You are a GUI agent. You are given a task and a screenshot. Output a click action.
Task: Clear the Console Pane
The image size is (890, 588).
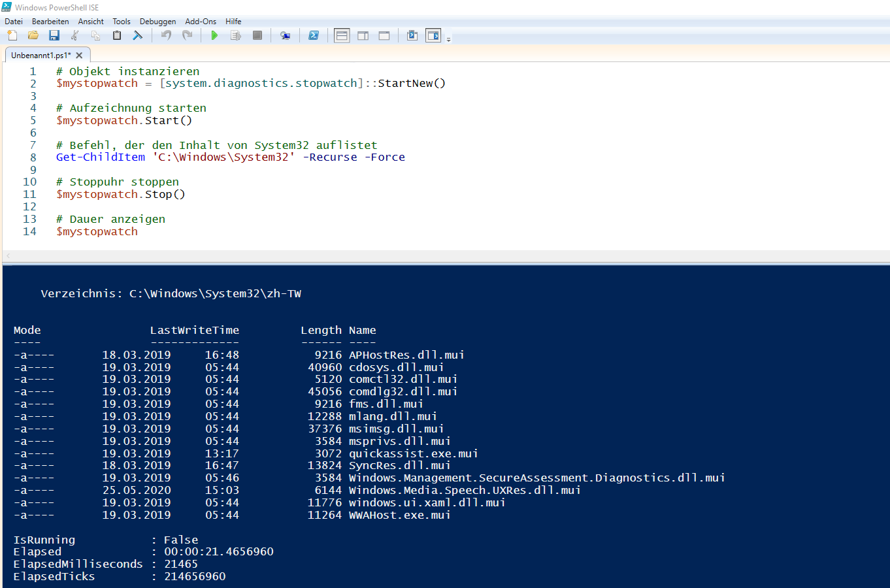[x=137, y=35]
